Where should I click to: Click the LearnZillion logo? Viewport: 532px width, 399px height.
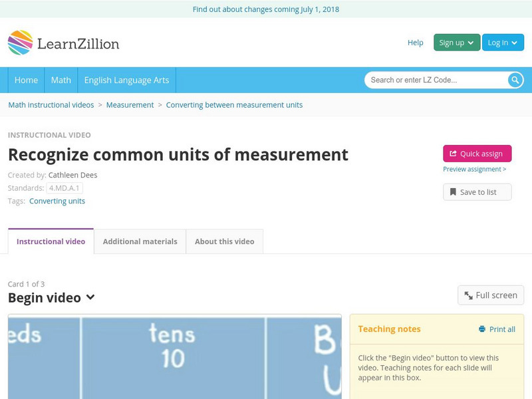point(65,42)
